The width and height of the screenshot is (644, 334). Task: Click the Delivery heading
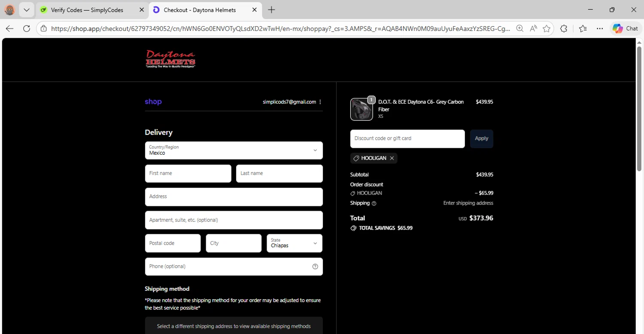pyautogui.click(x=158, y=132)
